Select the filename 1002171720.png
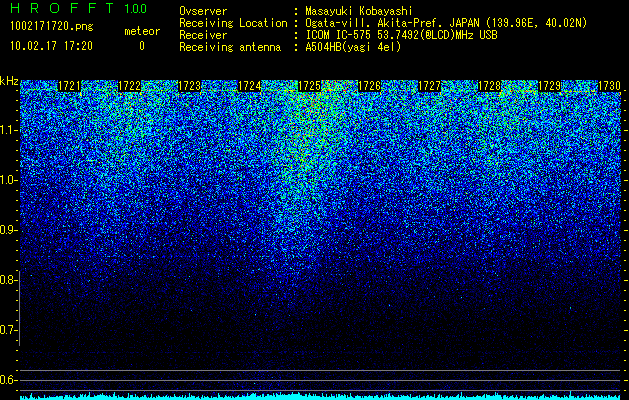The image size is (629, 400). pyautogui.click(x=52, y=26)
